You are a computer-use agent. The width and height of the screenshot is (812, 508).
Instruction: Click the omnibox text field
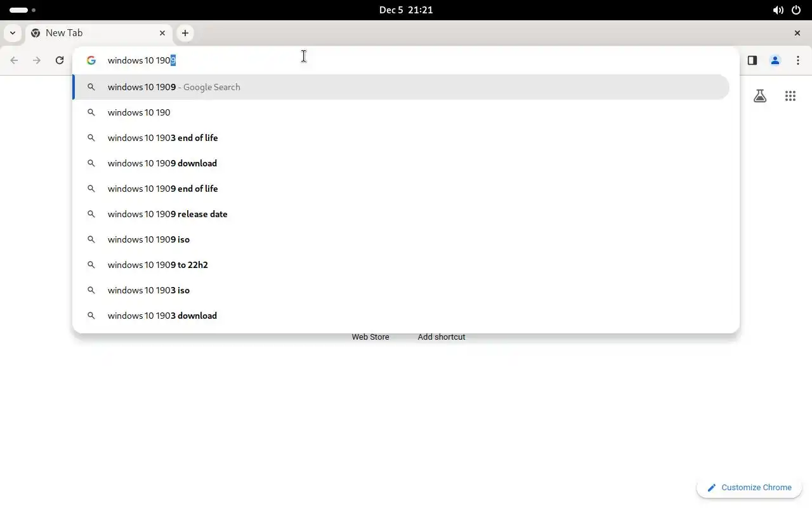point(406,60)
